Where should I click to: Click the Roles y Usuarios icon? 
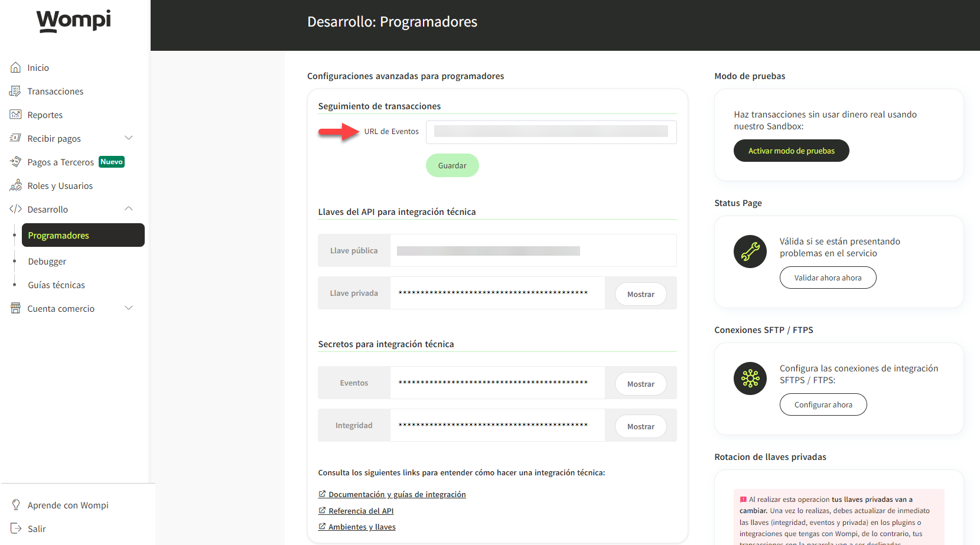pos(15,185)
